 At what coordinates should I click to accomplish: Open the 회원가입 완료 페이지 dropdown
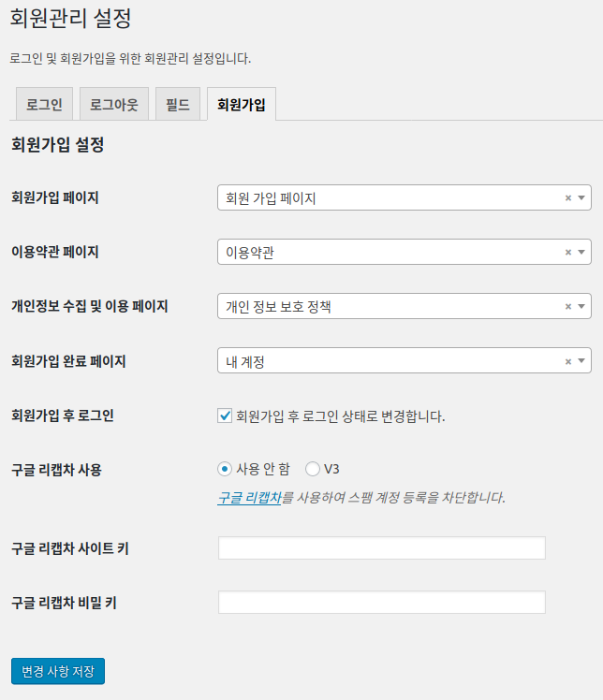pyautogui.click(x=581, y=361)
